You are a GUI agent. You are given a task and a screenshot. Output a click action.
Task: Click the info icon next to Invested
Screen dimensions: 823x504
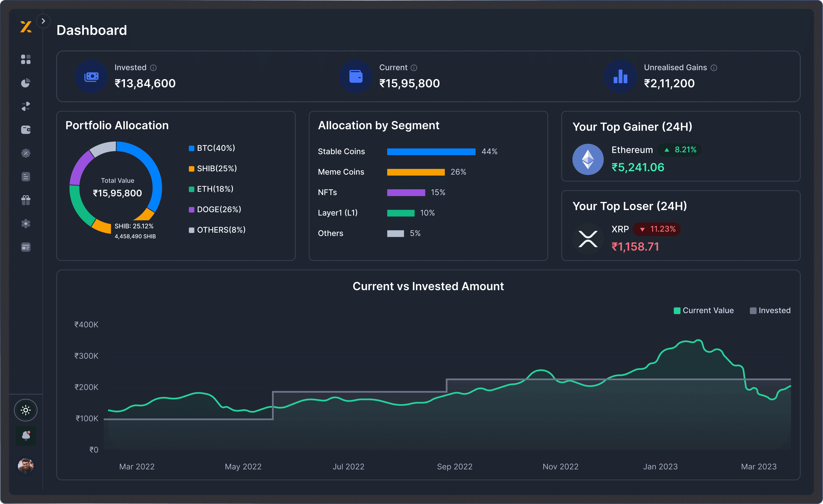[x=153, y=68]
